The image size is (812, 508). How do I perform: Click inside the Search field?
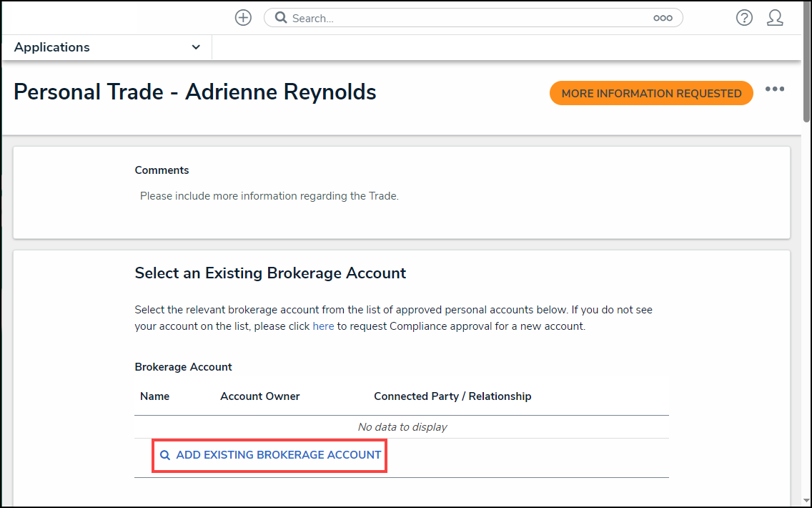point(429,17)
